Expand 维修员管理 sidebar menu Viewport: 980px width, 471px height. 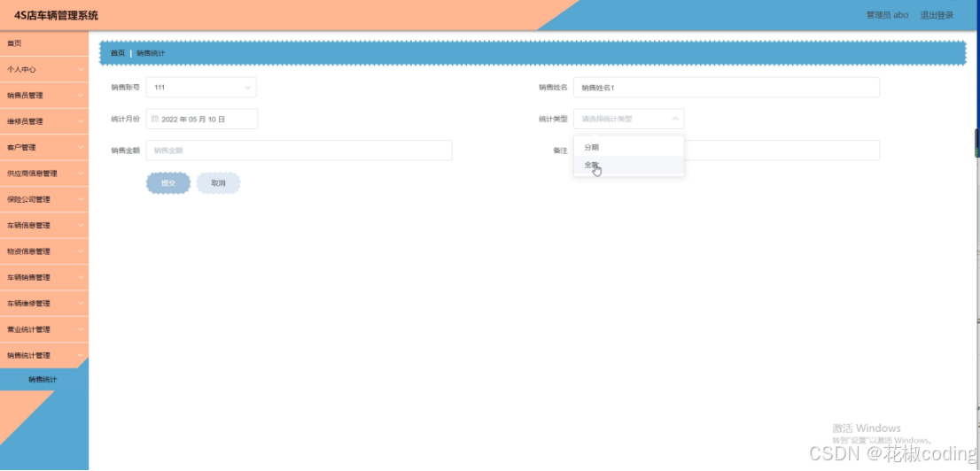44,121
